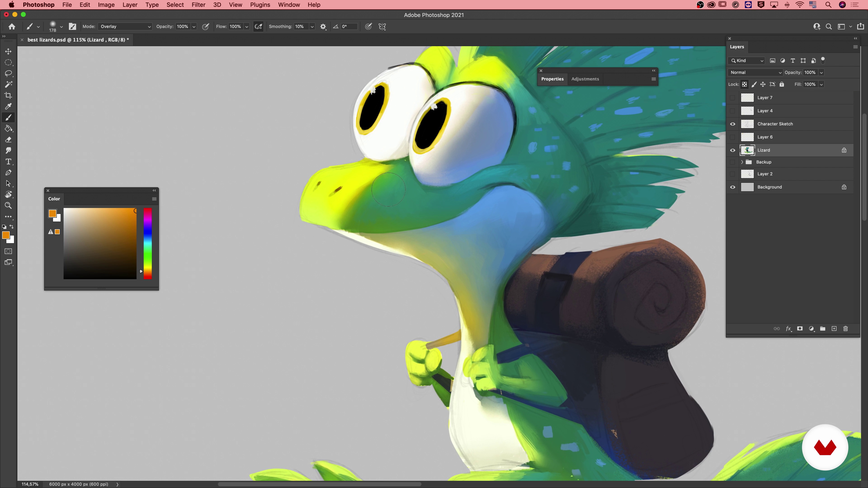Show Layer 4 visibility
The height and width of the screenshot is (488, 868).
733,111
